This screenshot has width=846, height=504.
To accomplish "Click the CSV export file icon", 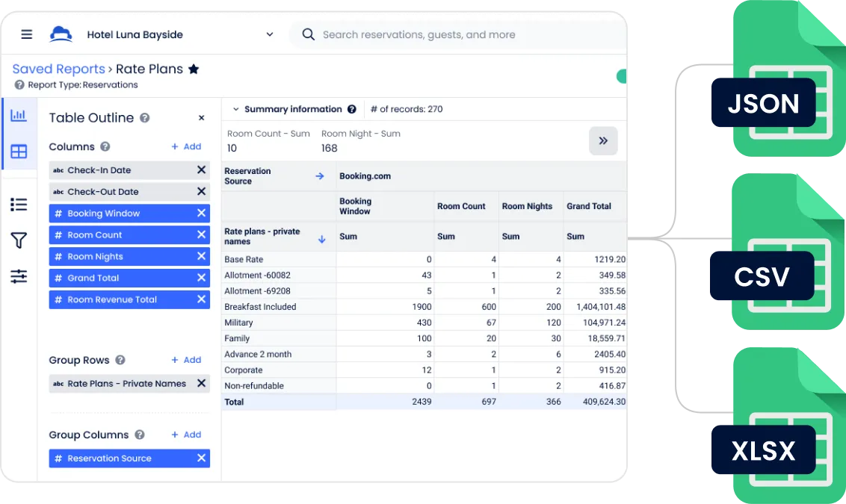I will pos(777,252).
